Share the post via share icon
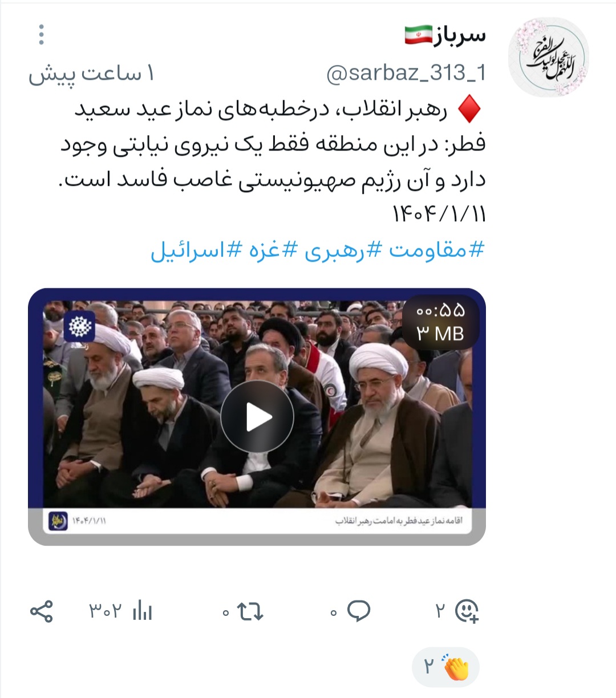 coord(41,611)
